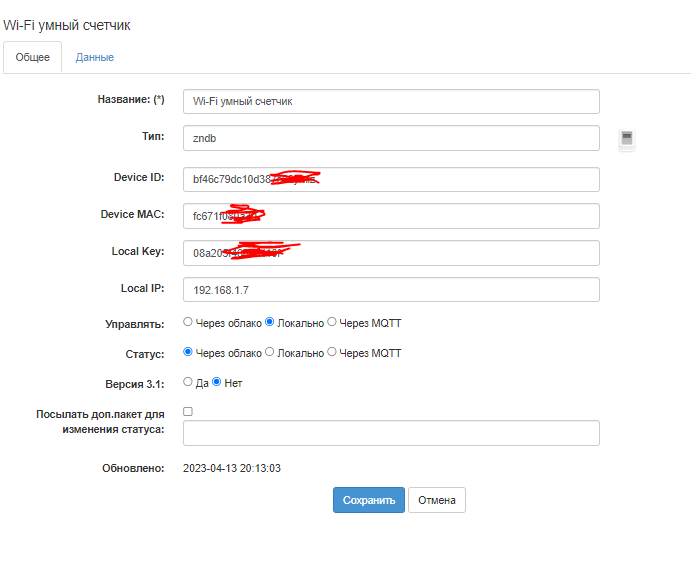Choose Да for Версия 3.1
The image size is (691, 564).
(188, 382)
